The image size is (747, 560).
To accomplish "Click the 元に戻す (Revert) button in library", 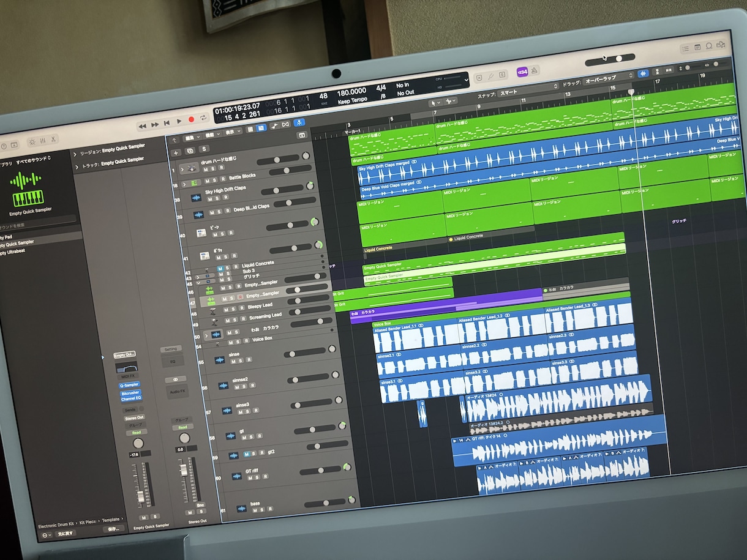I will click(66, 534).
